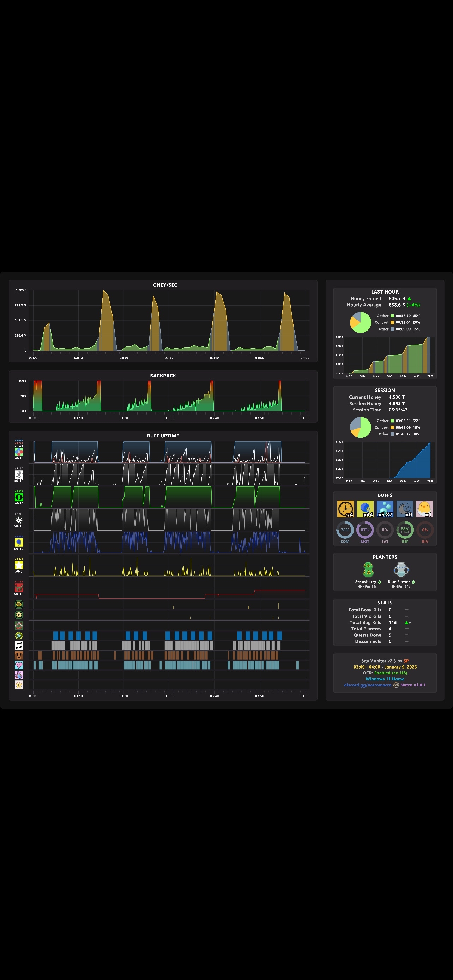Click the green eye focus buff icon

[x=19, y=497]
